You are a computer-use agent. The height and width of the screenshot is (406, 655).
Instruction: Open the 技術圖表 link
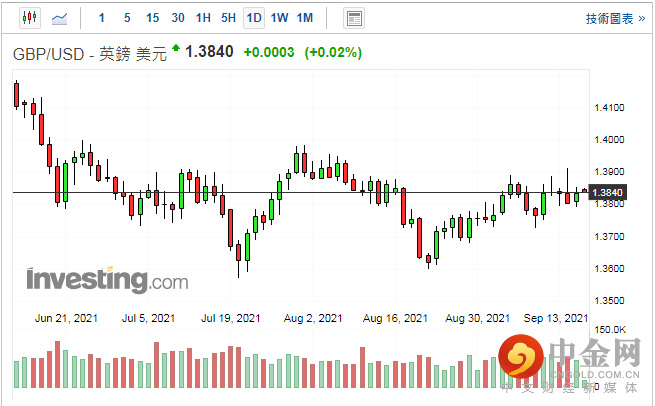[x=609, y=18]
